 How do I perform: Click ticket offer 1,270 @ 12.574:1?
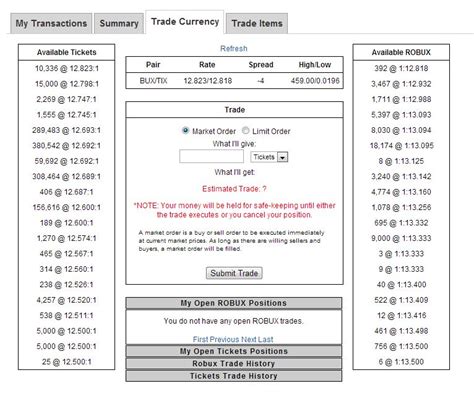[x=67, y=238]
